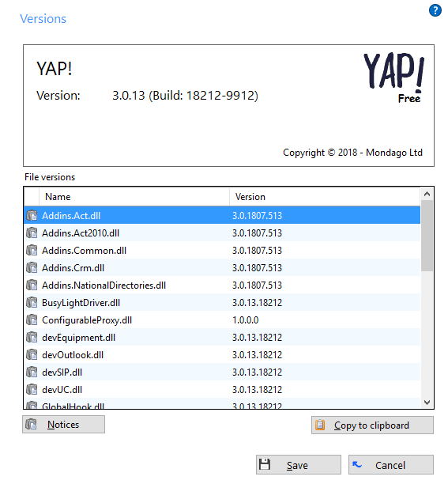Image resolution: width=448 pixels, height=484 pixels.
Task: Click the Copyright Mondago Ltd text
Action: pyautogui.click(x=352, y=153)
